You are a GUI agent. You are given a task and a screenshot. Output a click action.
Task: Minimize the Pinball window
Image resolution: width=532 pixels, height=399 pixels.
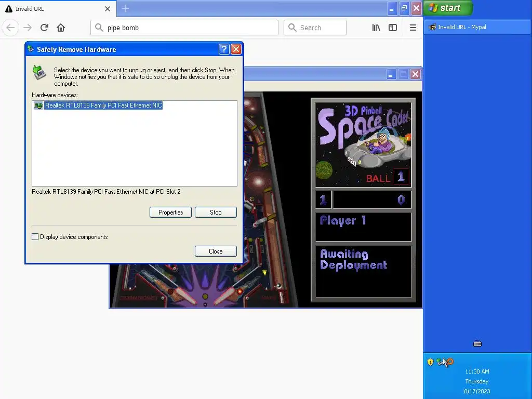[x=391, y=74]
